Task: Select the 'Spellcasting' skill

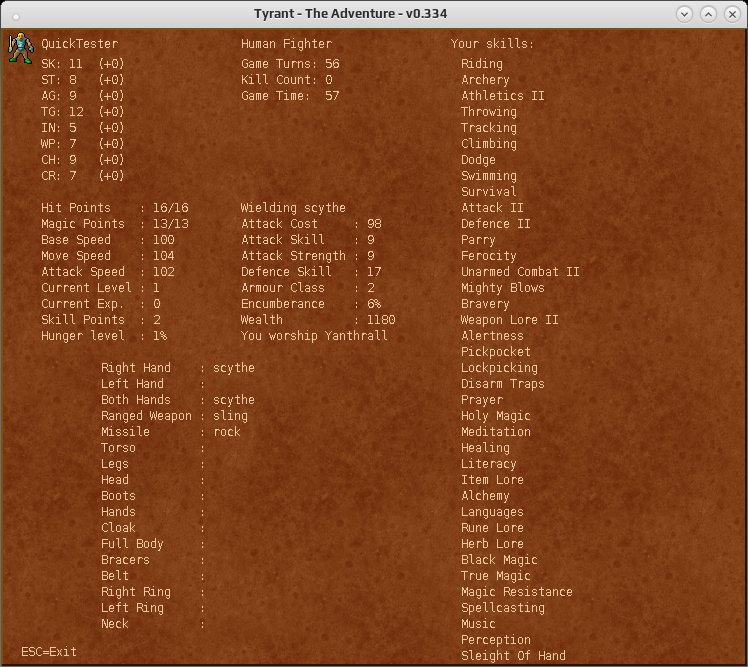Action: tap(503, 608)
